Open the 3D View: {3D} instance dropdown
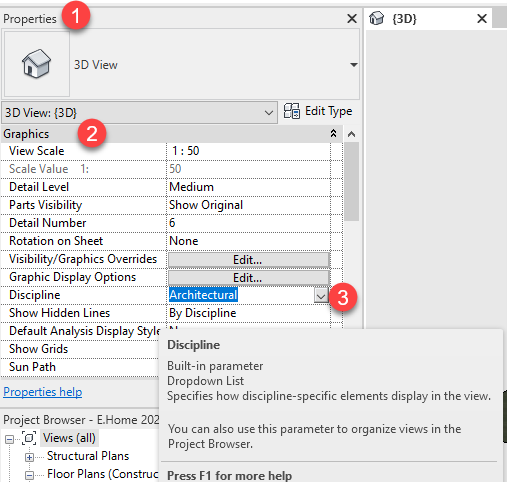This screenshot has height=482, width=507. point(139,113)
